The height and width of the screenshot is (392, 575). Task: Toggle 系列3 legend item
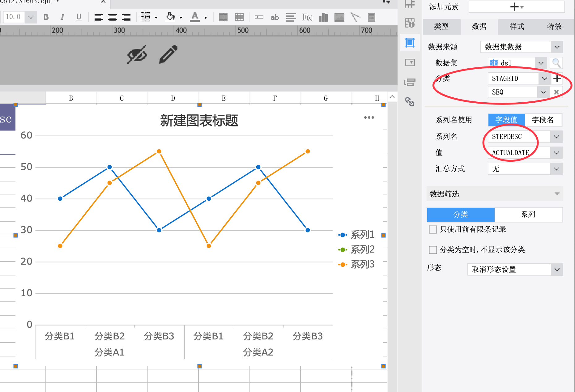(x=357, y=264)
